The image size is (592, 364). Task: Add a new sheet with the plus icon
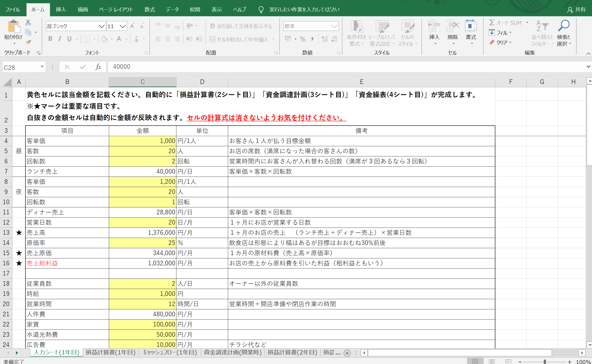click(x=347, y=353)
